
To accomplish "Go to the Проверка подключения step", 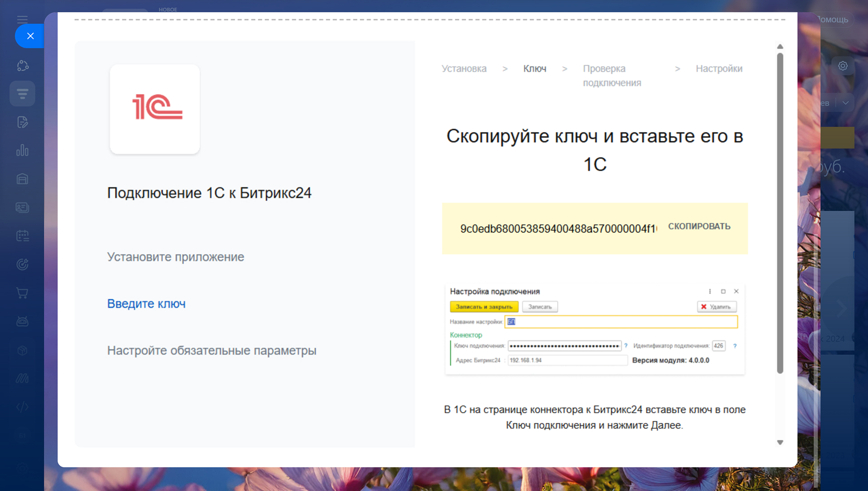I will click(x=612, y=76).
